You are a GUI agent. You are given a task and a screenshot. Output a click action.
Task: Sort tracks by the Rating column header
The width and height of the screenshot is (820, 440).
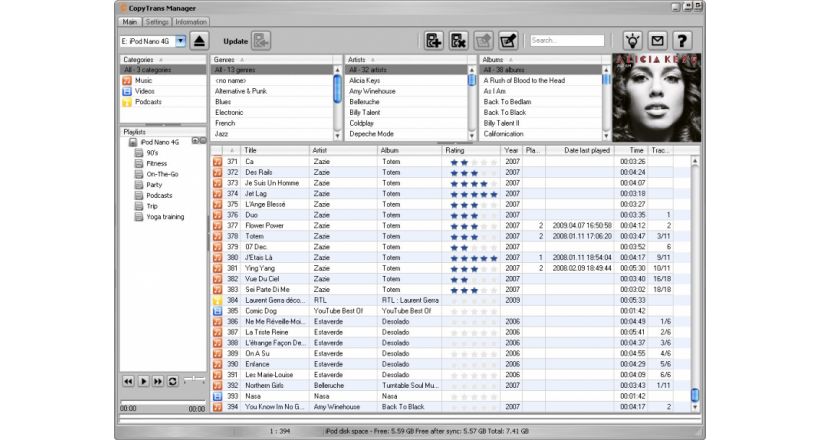(x=472, y=150)
